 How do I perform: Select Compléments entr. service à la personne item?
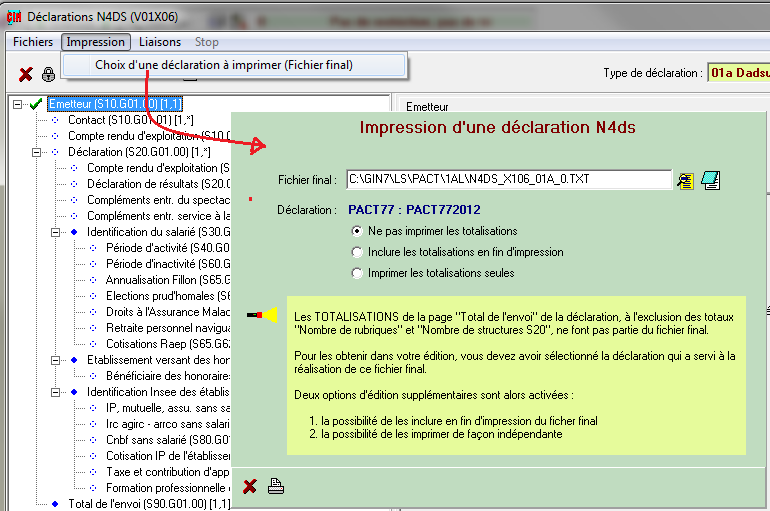coord(158,216)
